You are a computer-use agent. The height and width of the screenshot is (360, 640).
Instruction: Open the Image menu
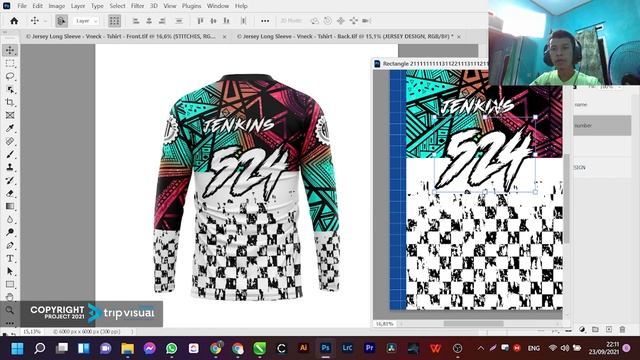[x=57, y=6]
